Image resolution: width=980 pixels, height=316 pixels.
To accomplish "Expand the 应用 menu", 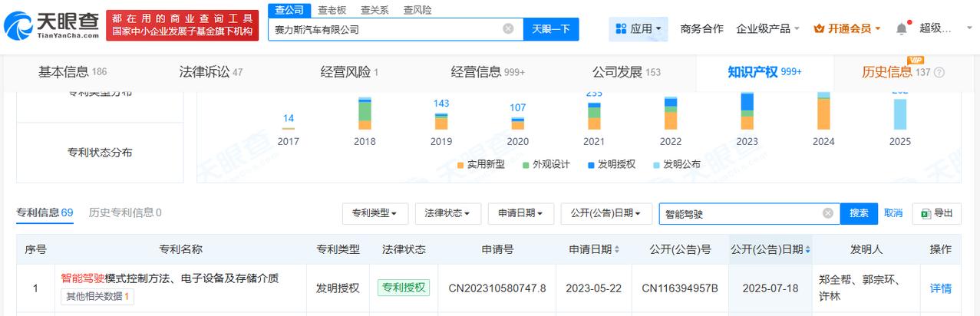I will (x=638, y=29).
